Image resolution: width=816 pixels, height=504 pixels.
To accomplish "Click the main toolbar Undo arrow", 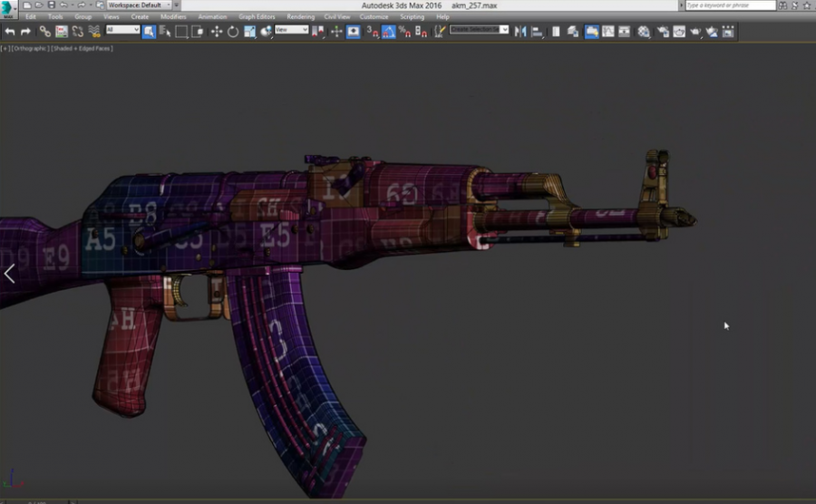I will (x=10, y=32).
